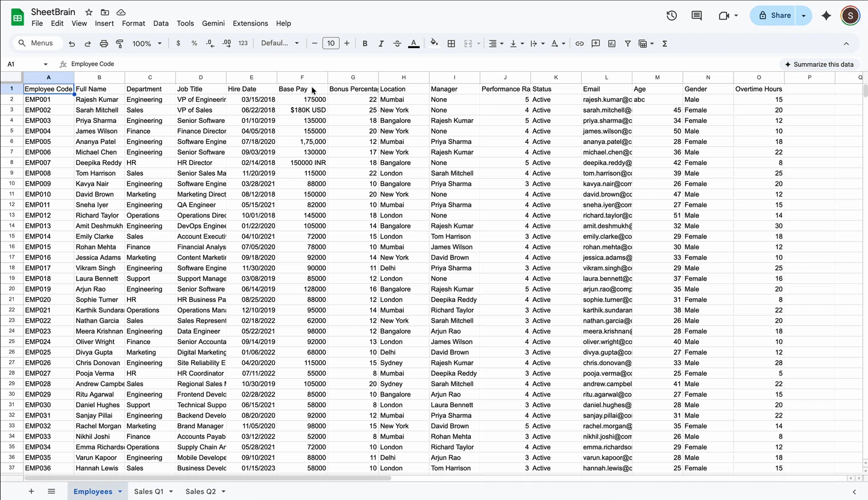The width and height of the screenshot is (868, 500).
Task: Open the File menu
Action: (37, 23)
